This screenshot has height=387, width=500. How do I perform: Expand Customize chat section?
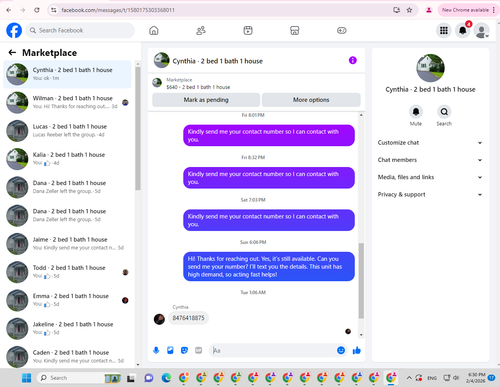(x=430, y=143)
